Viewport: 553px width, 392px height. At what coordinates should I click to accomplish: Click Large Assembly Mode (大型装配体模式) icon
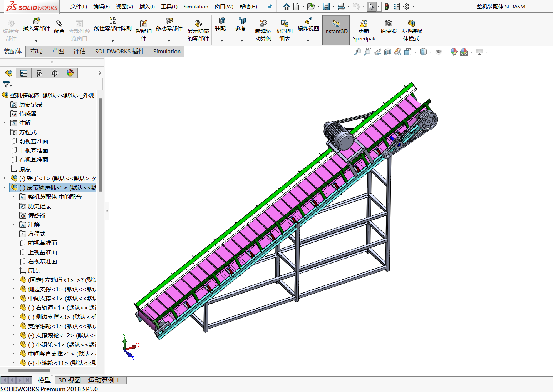coord(411,23)
